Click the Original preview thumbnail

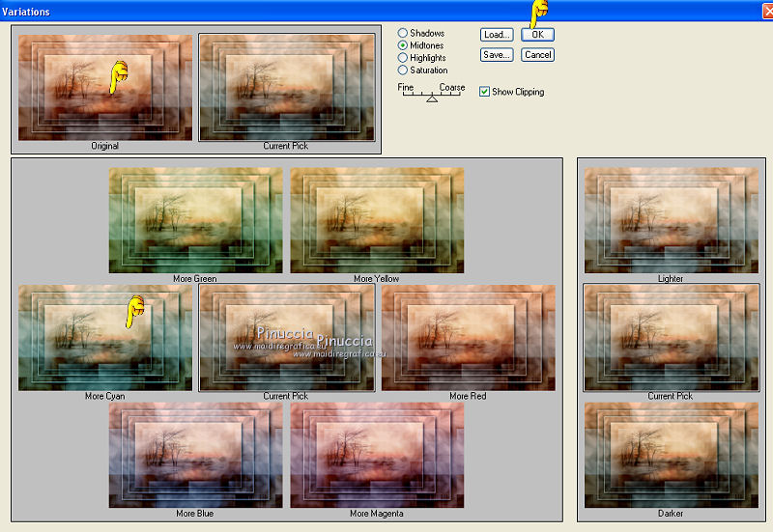tap(105, 88)
